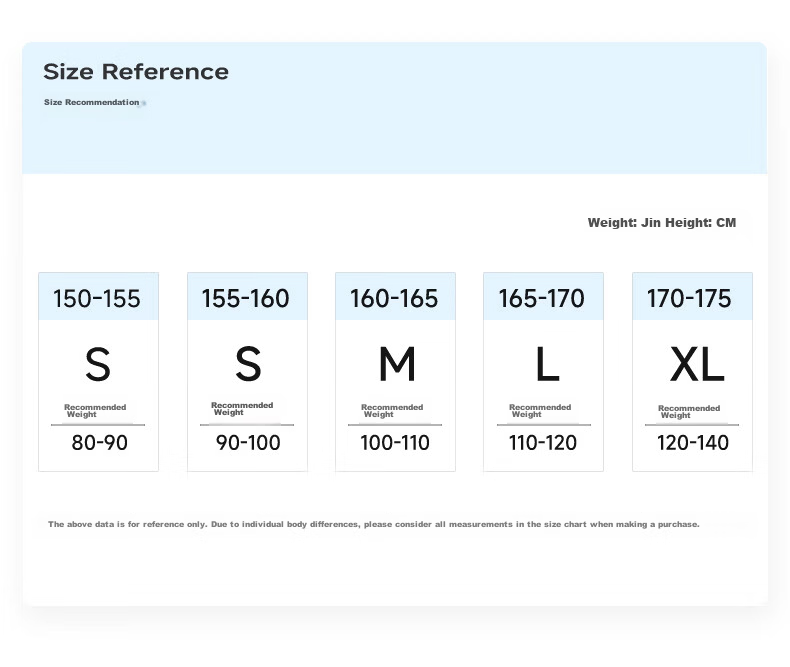Click "Recommended Weight" in the L card

pyautogui.click(x=540, y=411)
